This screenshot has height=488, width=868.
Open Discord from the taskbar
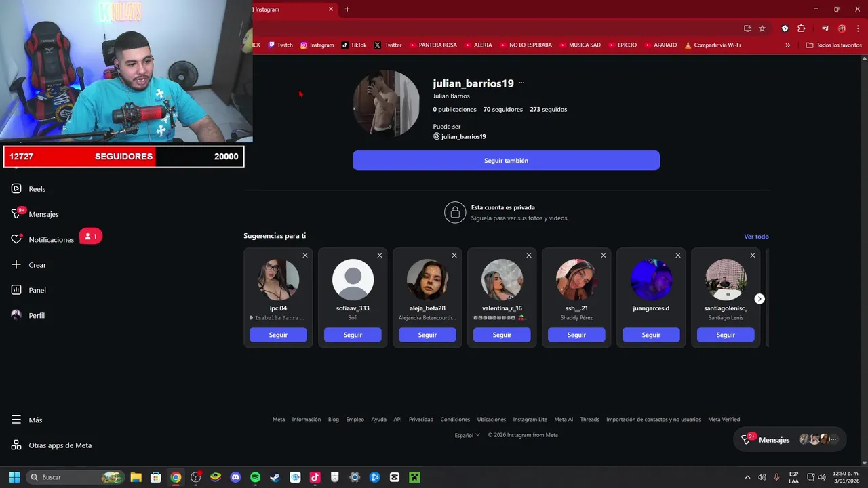(x=235, y=477)
